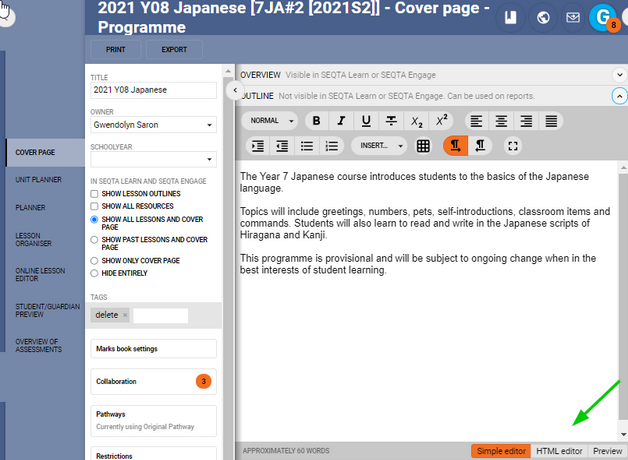Click the superscript formatting icon
Screen dimensions: 628x460
pos(442,121)
